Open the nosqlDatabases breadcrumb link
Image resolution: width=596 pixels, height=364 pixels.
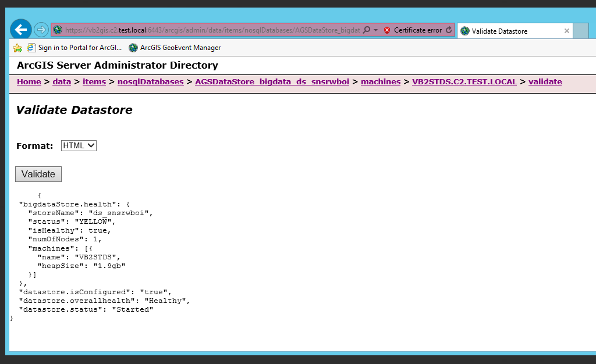click(x=151, y=81)
